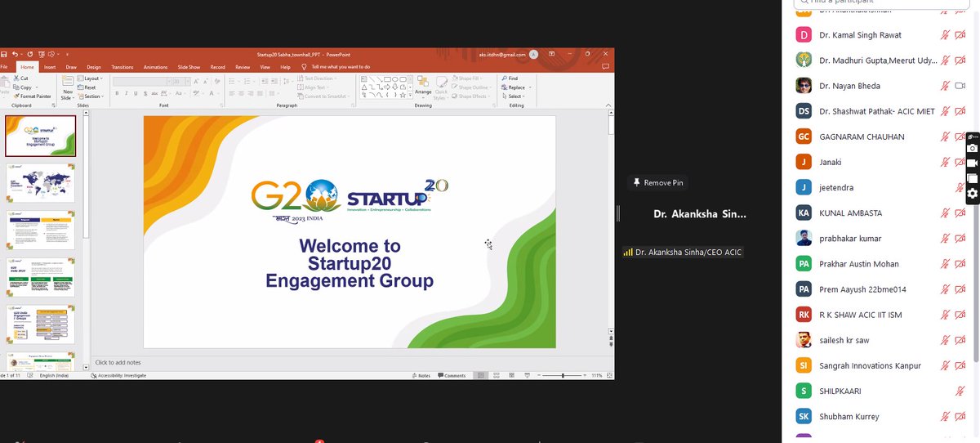Click the 'Click to add notes' area
980x443 pixels.
click(x=118, y=363)
